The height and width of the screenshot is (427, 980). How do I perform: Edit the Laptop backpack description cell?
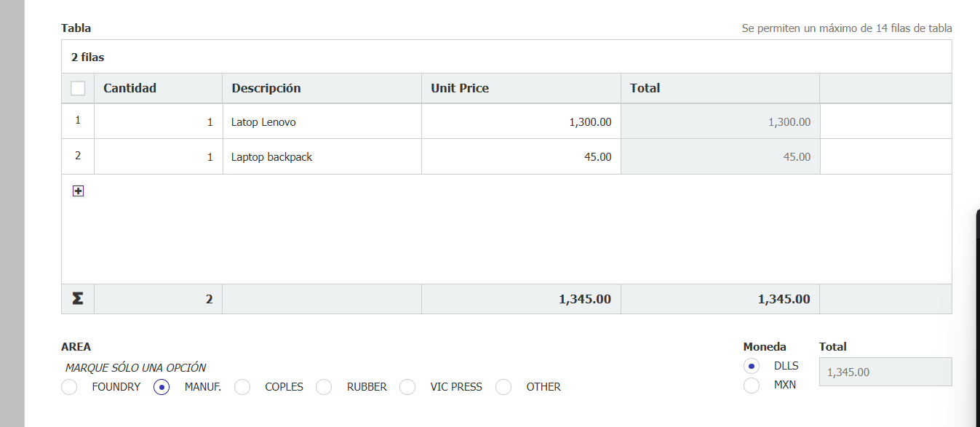(322, 157)
